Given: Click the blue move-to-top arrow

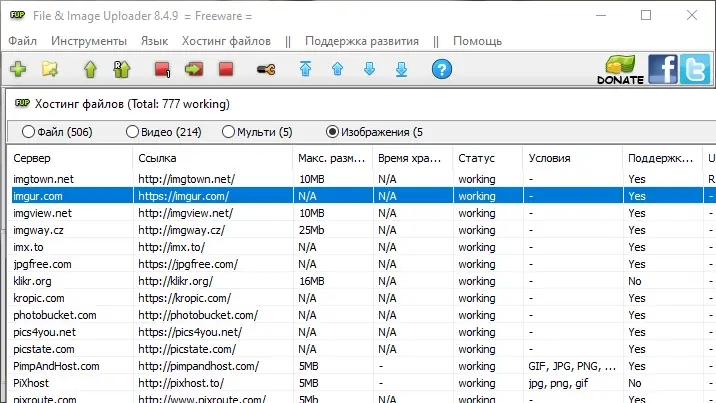Looking at the screenshot, I should 305,69.
